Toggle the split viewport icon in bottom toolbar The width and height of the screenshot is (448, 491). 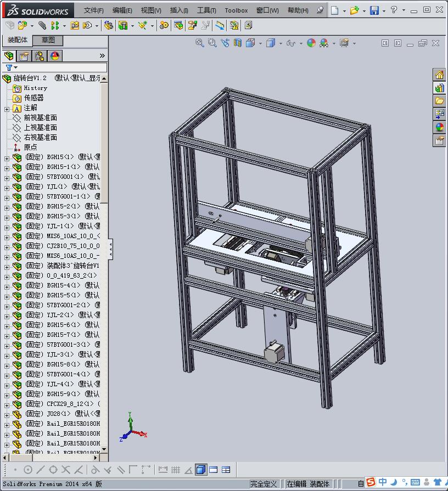pos(226,470)
